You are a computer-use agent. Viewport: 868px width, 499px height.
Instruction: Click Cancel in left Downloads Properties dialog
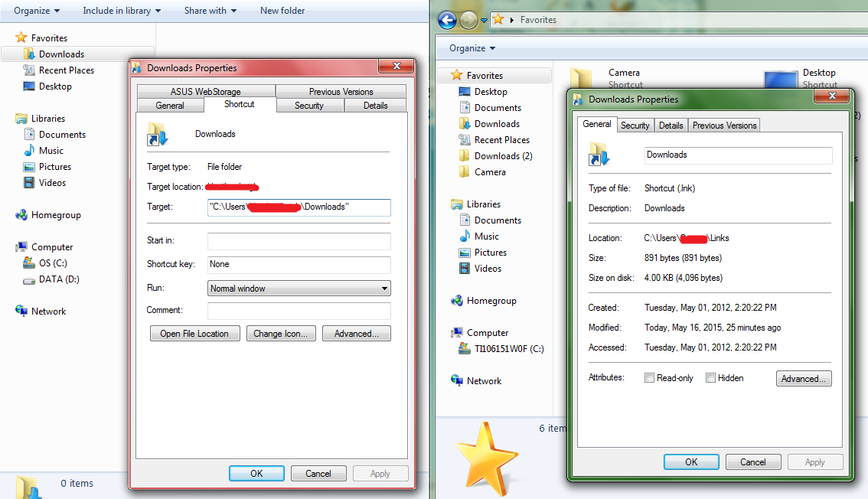318,474
